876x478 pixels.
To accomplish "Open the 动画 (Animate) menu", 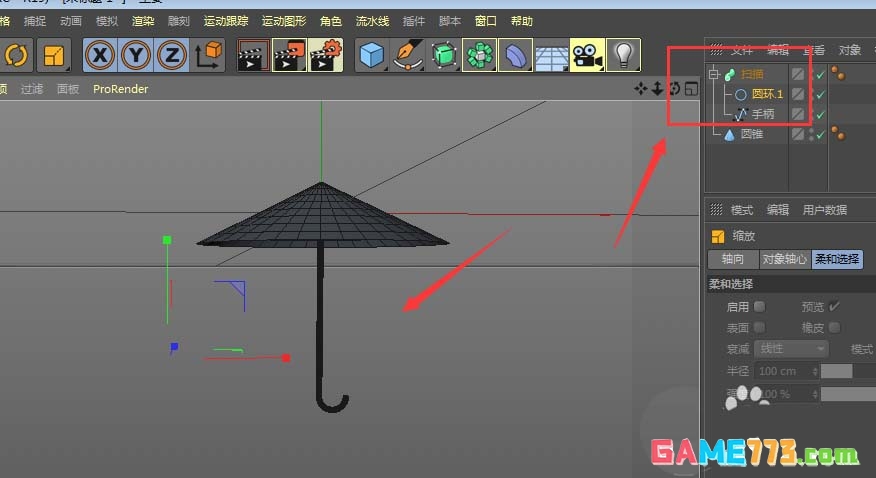I will pyautogui.click(x=71, y=21).
